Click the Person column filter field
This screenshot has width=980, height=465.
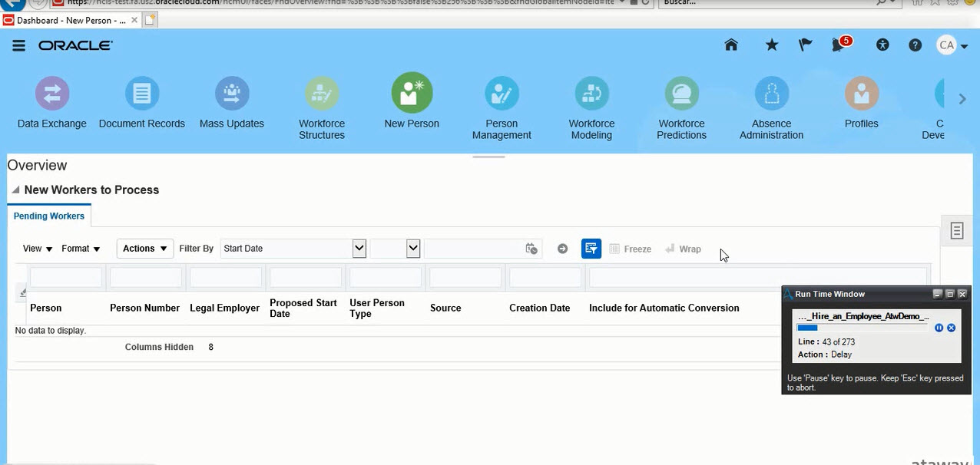tap(66, 277)
